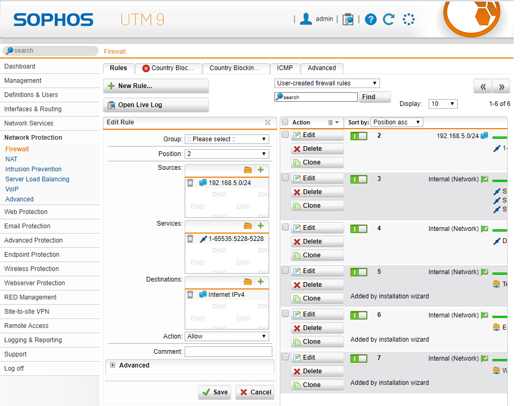Add new service with green plus icon
This screenshot has height=406, width=532.
(261, 226)
